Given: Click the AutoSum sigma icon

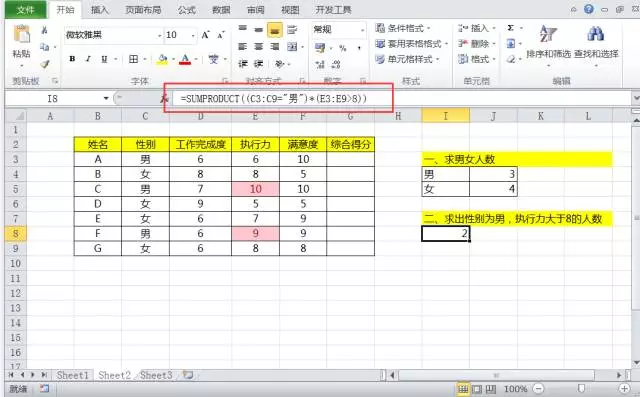Looking at the screenshot, I should click(x=510, y=28).
